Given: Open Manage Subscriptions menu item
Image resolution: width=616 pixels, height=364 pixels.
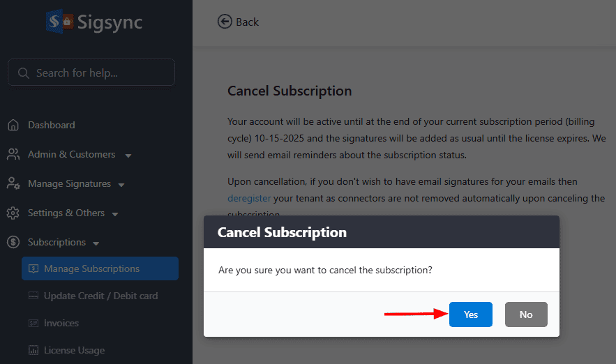Looking at the screenshot, I should 91,269.
